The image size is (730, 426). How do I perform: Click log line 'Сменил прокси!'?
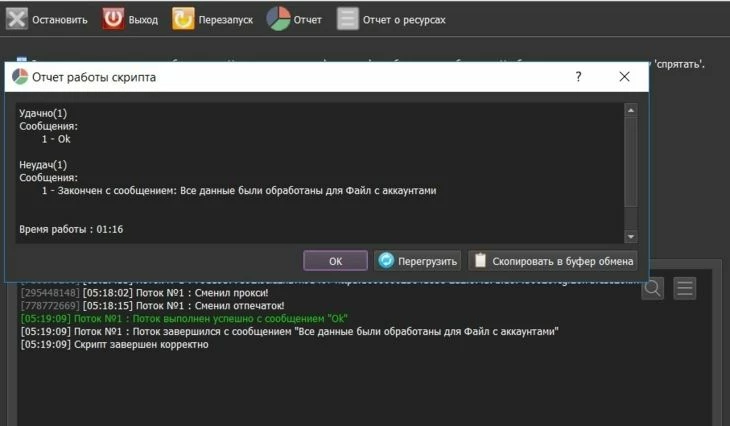pos(145,293)
